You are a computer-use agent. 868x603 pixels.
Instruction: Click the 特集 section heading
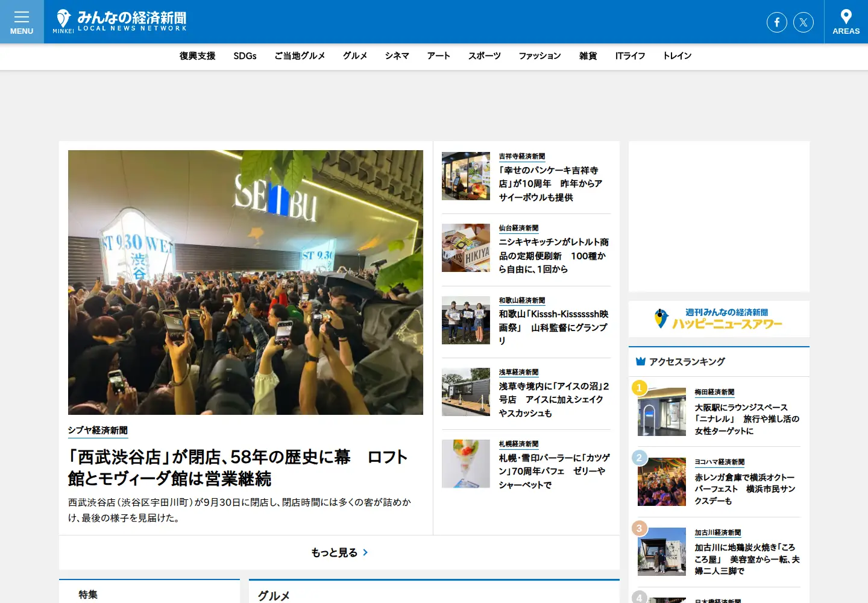(x=88, y=595)
